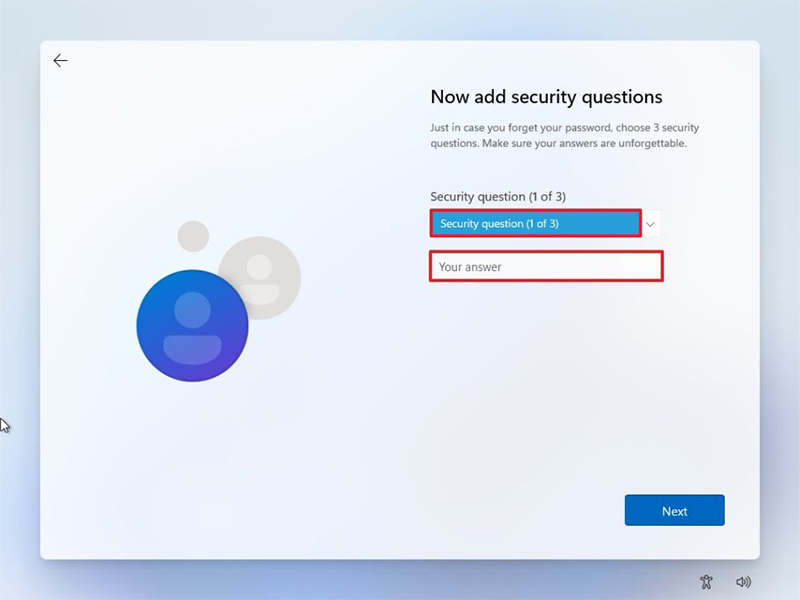
Task: Click the head shape inside gray avatar
Action: (260, 267)
